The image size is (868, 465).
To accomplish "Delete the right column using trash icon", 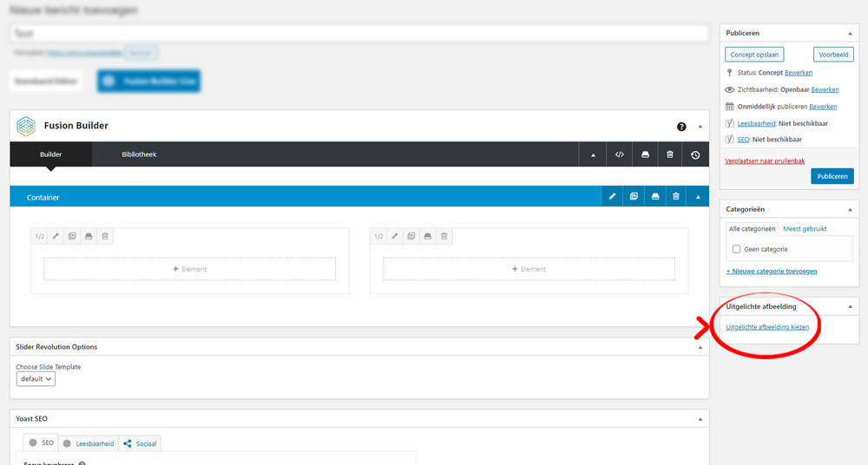I will 444,236.
